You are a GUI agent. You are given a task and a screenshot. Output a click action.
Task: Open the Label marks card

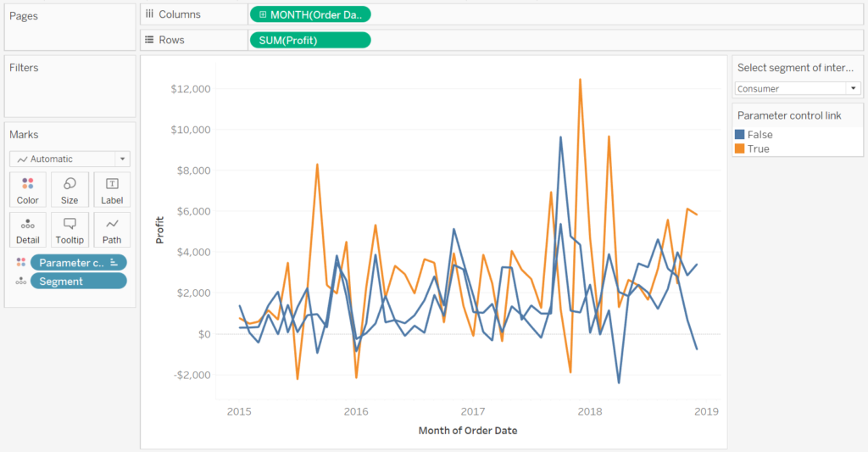click(112, 189)
